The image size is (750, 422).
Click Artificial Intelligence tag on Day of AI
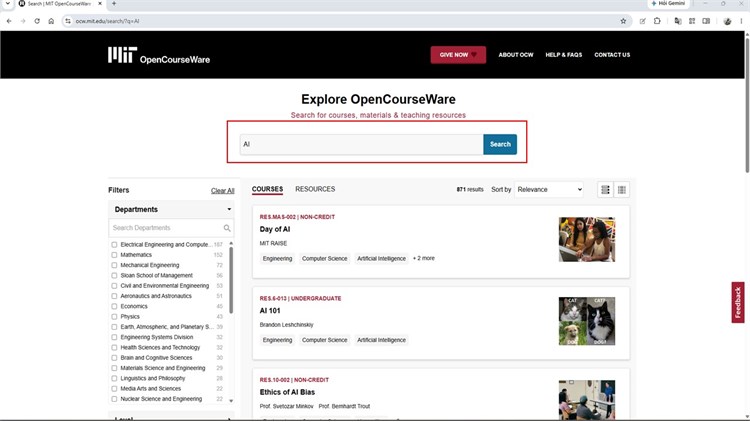click(381, 258)
